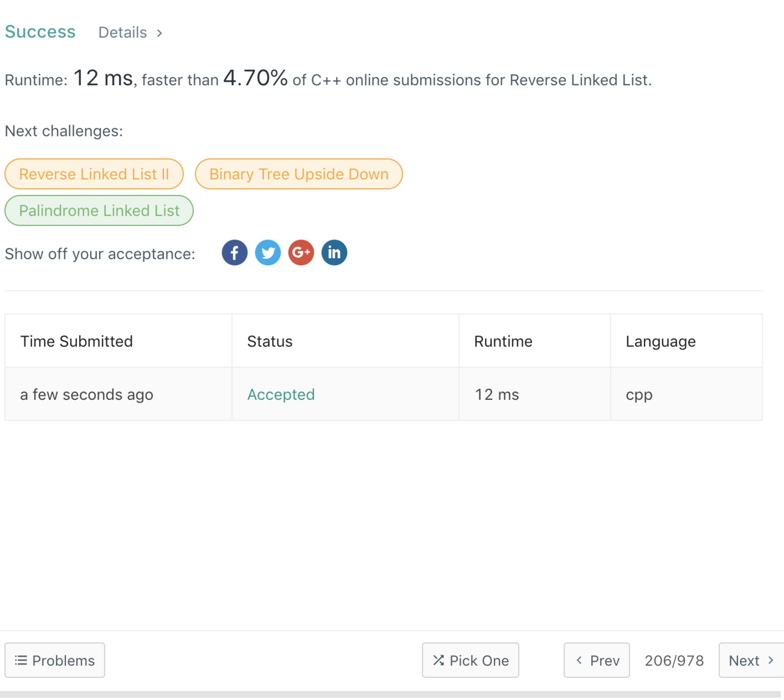This screenshot has height=700, width=784.
Task: Click the Success heading
Action: 40,32
